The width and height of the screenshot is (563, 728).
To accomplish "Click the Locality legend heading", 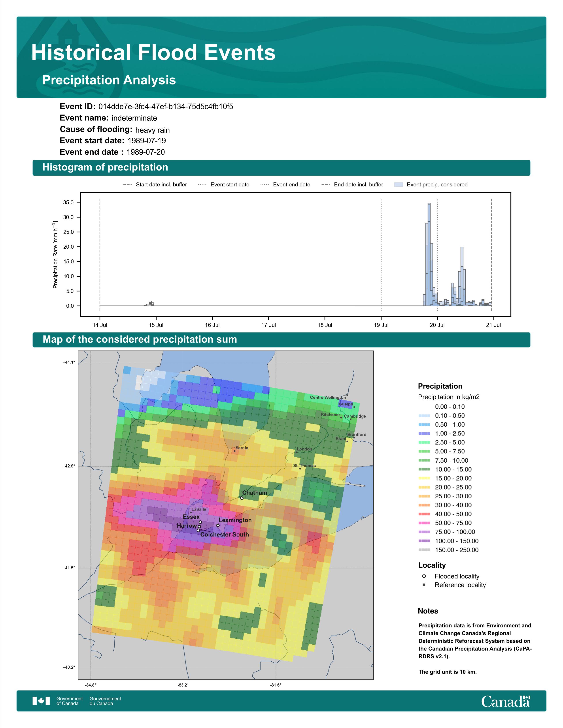I will pyautogui.click(x=432, y=565).
